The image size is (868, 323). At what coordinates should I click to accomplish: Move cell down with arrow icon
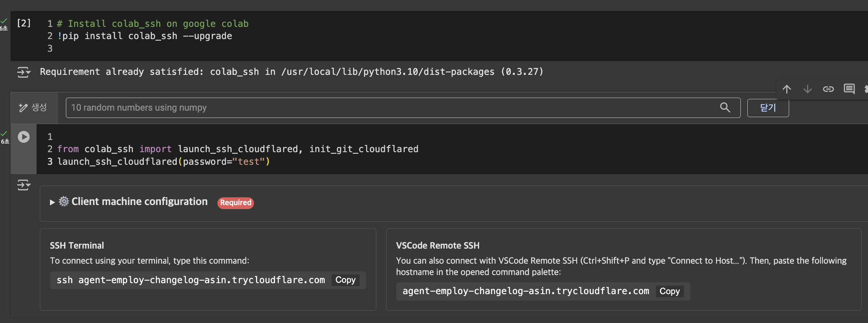[x=807, y=89]
